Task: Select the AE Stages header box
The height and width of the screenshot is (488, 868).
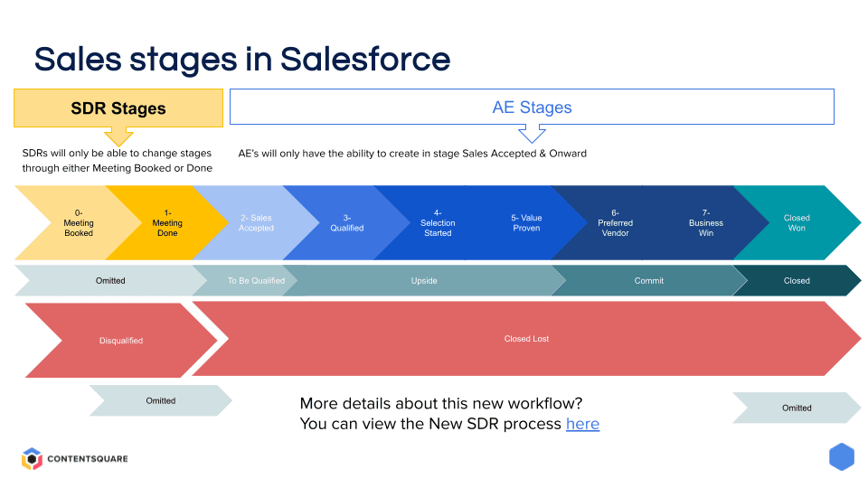Action: [532, 107]
